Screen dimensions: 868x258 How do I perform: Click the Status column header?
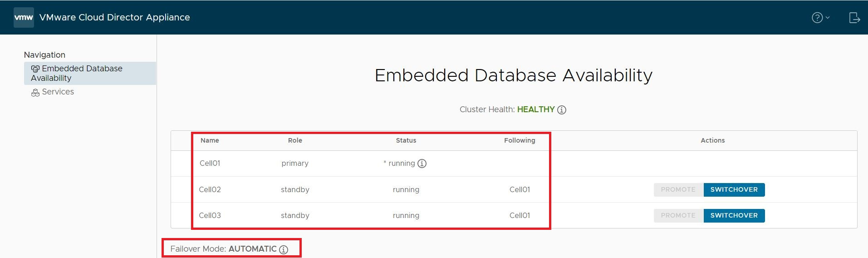coord(406,140)
